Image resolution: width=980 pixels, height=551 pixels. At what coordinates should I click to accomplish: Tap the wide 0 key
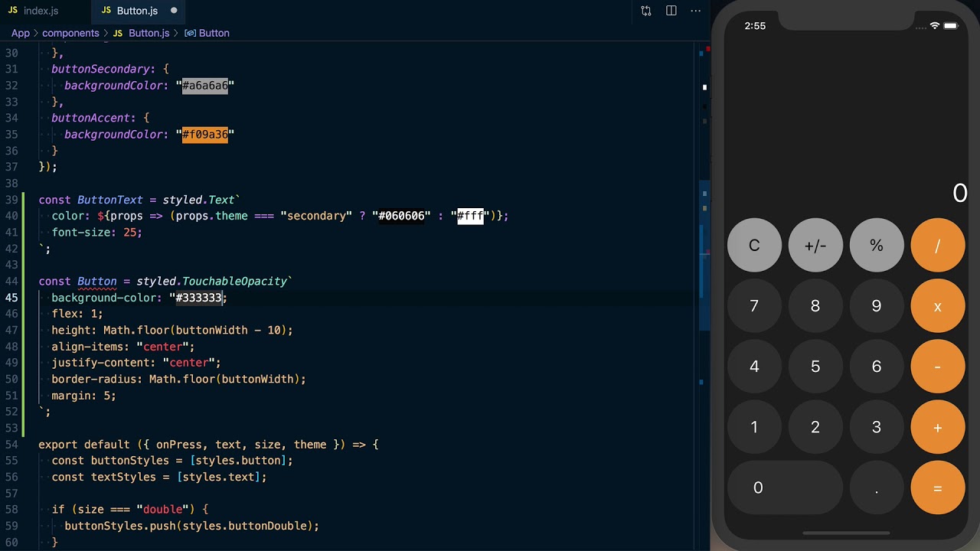pos(785,487)
